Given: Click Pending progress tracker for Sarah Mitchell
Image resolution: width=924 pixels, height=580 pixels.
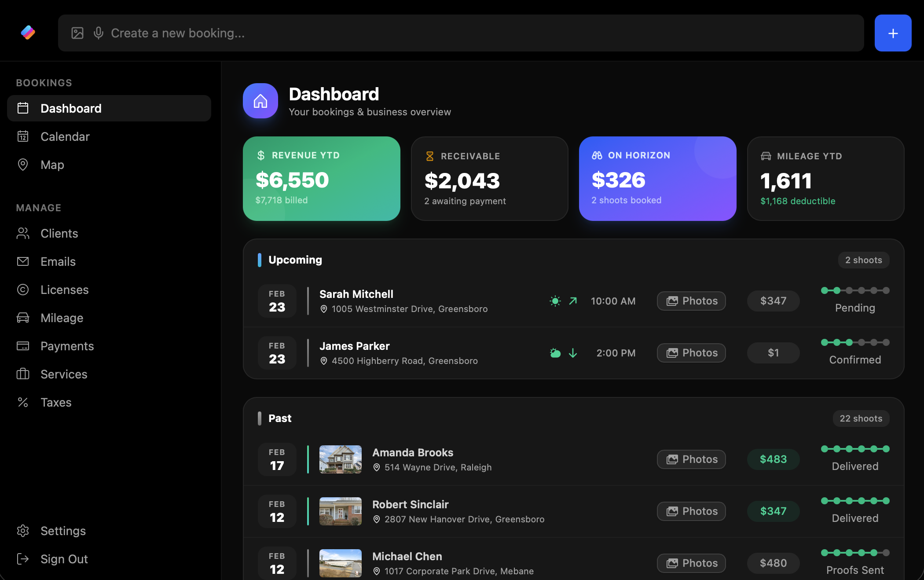Looking at the screenshot, I should (x=855, y=300).
